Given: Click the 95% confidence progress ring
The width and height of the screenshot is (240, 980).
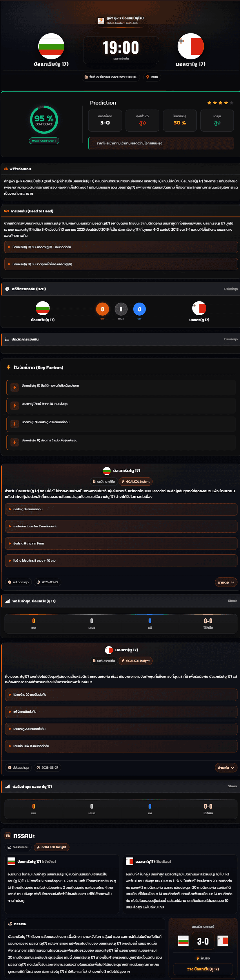Looking at the screenshot, I should 44,119.
